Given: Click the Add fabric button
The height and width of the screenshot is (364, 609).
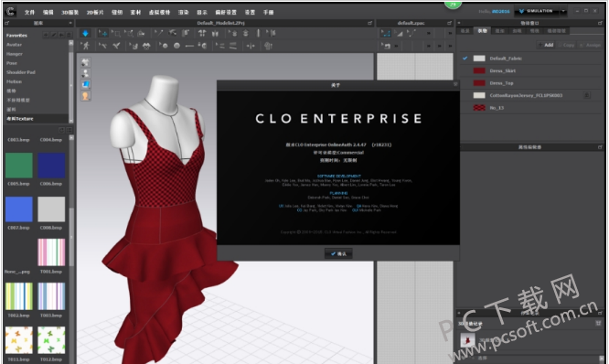Looking at the screenshot, I should (545, 45).
